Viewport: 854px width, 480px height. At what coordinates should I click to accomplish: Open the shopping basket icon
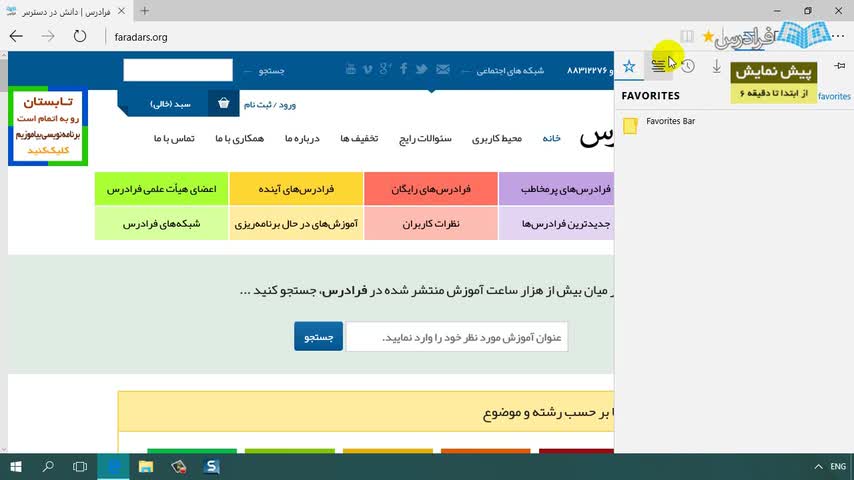(223, 104)
